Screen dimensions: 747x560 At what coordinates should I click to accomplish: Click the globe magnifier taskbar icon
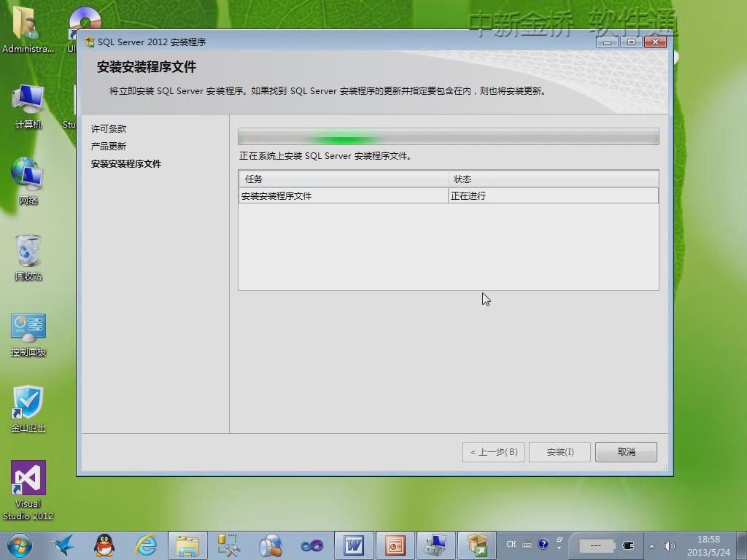tap(270, 545)
